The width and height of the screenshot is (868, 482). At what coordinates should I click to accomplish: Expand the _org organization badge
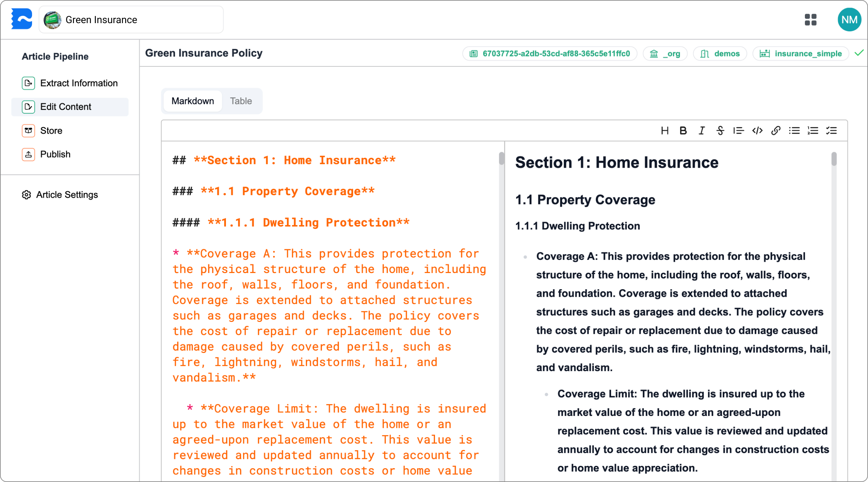(665, 53)
